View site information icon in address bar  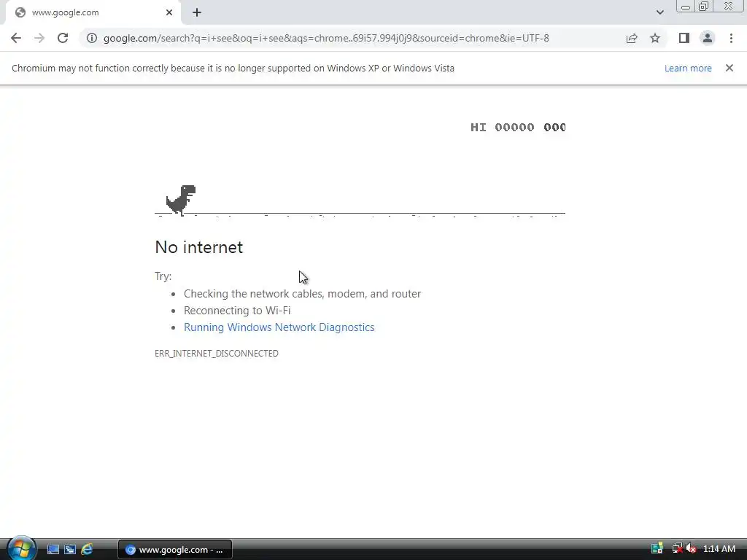click(x=92, y=38)
